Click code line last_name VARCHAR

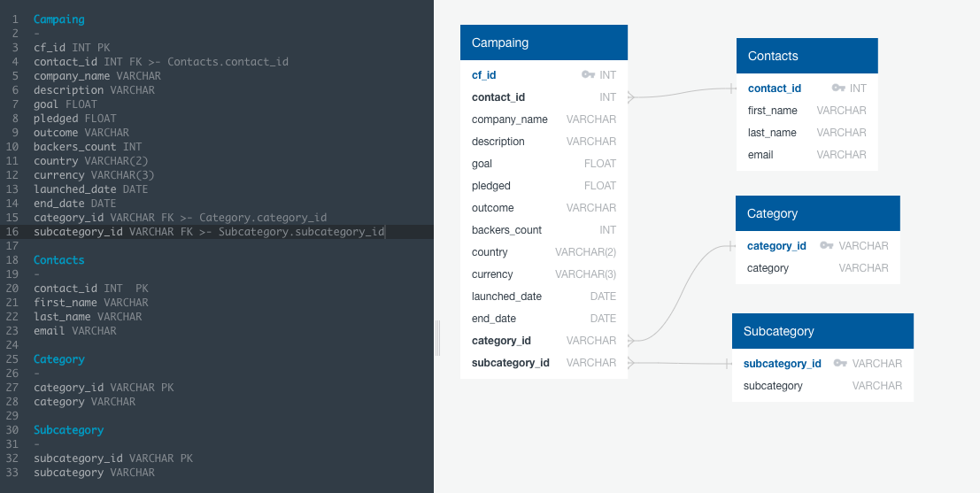89,317
